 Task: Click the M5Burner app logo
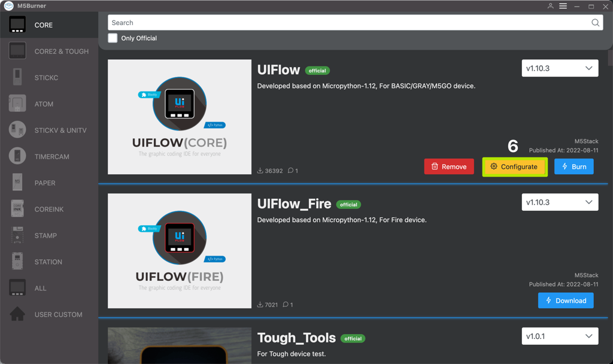[8, 6]
